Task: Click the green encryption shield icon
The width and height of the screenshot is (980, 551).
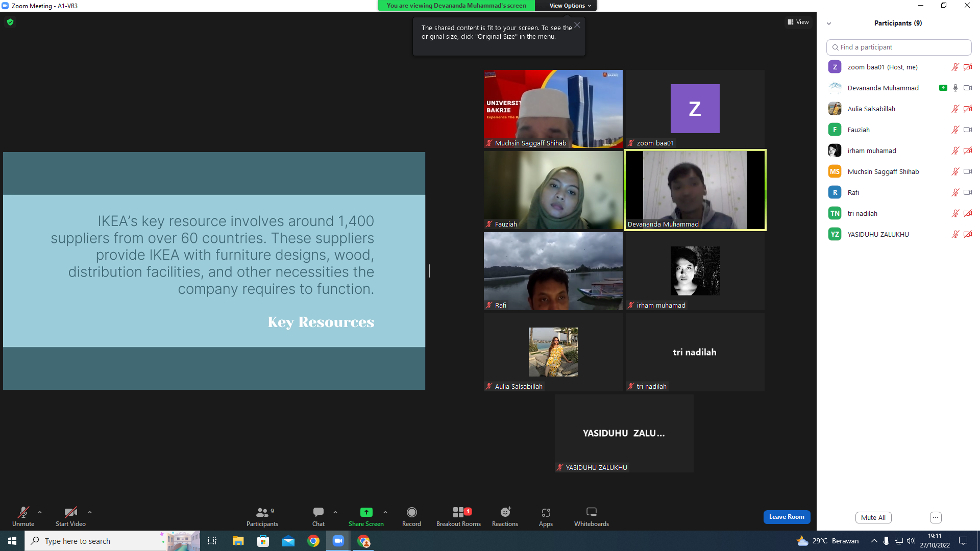Action: 10,22
